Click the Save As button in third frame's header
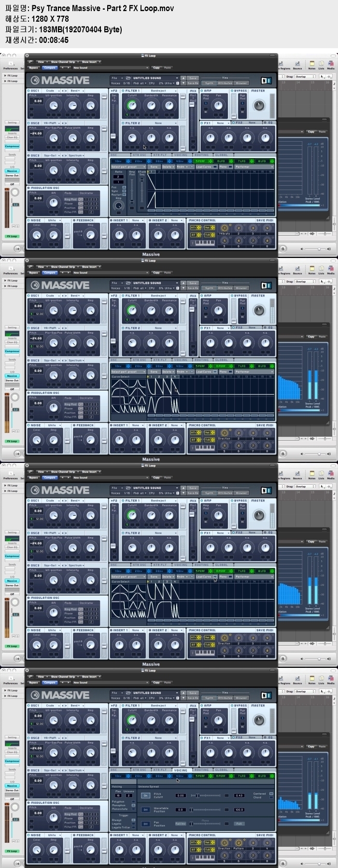338x868 pixels. point(193,493)
